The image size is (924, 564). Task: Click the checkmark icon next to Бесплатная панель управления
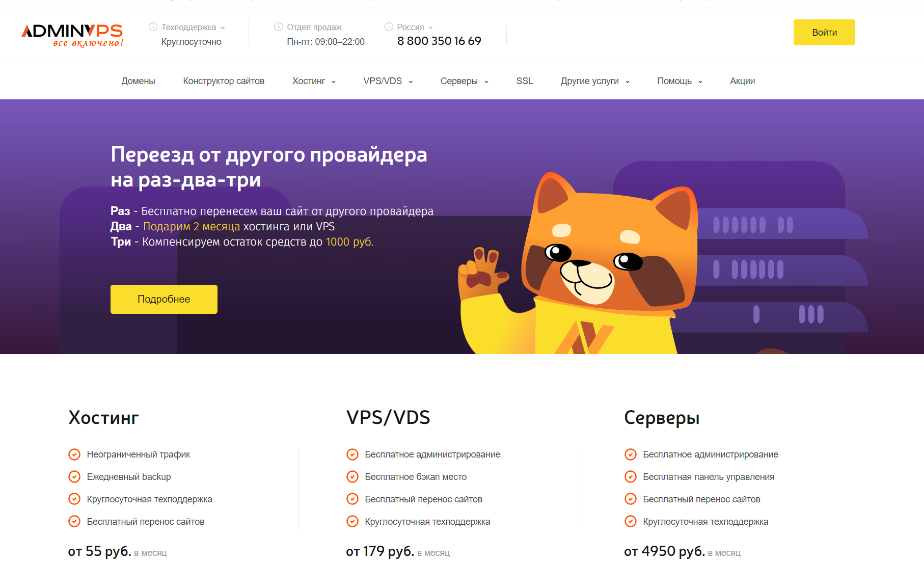pos(631,477)
